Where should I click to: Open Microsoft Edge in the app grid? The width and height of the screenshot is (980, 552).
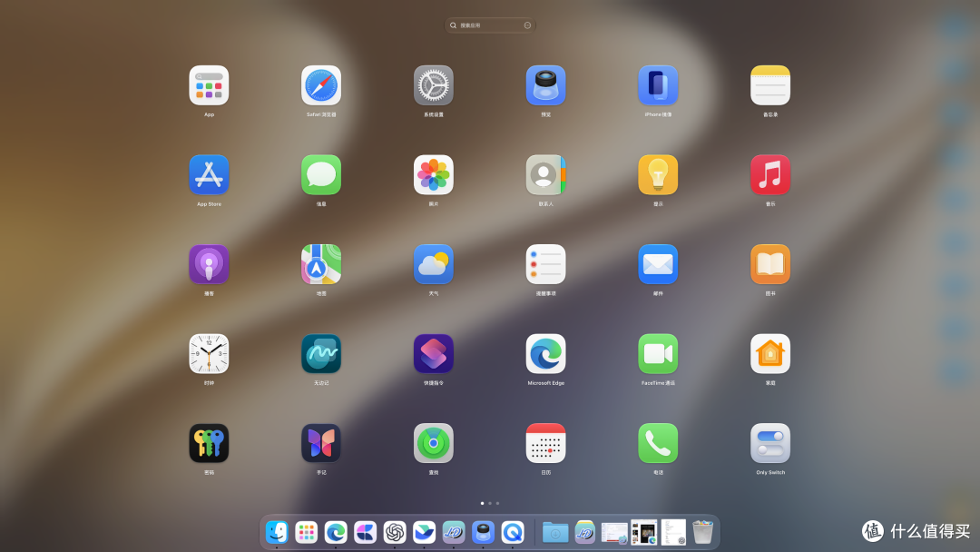pyautogui.click(x=545, y=354)
